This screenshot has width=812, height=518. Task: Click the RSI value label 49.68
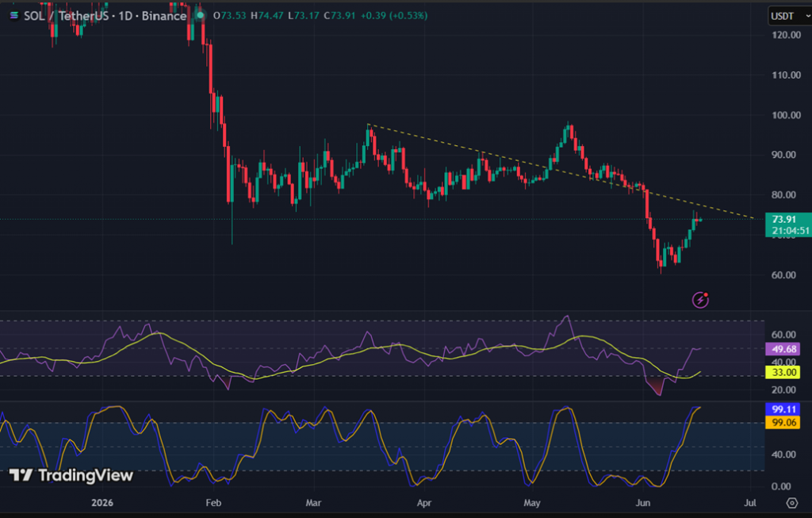tap(783, 348)
